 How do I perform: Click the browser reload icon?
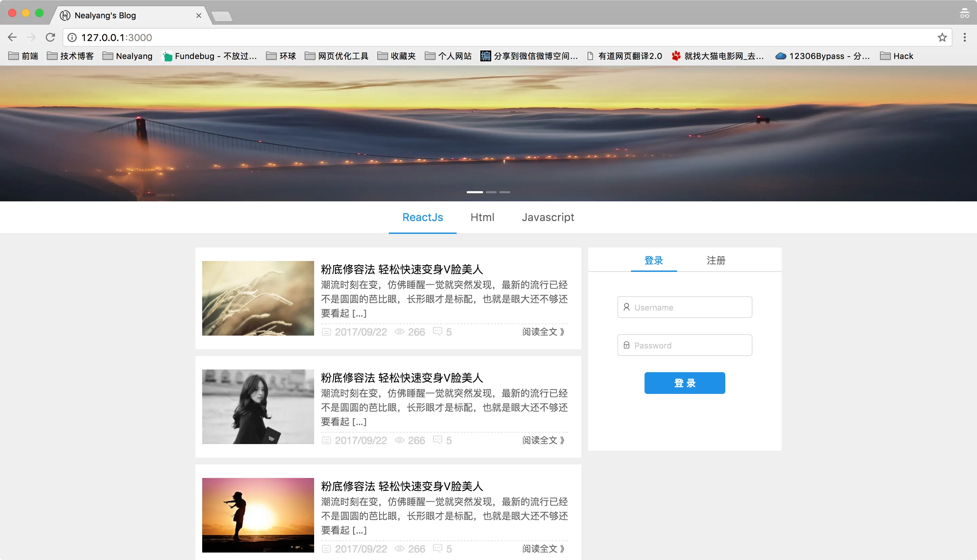click(50, 37)
